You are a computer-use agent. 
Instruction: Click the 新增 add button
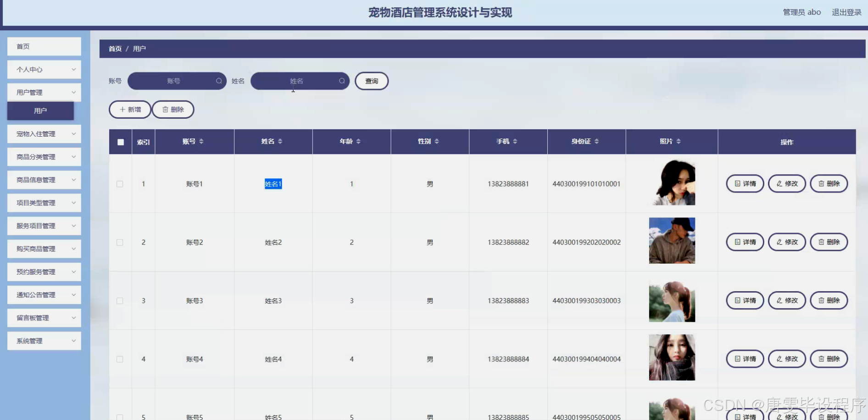click(x=130, y=110)
